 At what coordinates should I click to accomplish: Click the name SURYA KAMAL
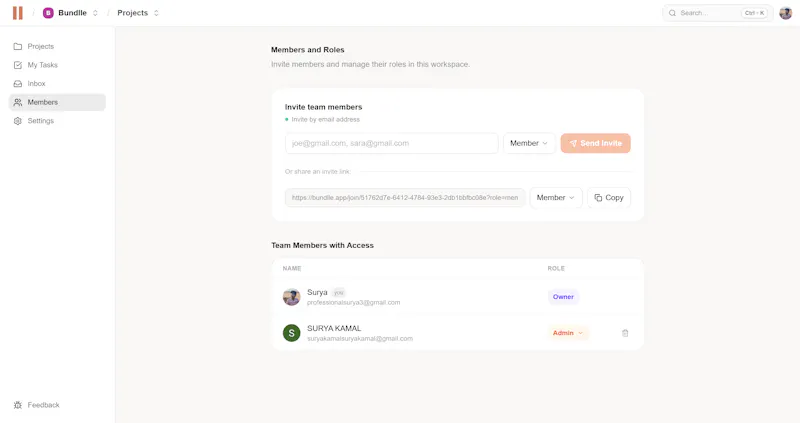[x=334, y=328]
